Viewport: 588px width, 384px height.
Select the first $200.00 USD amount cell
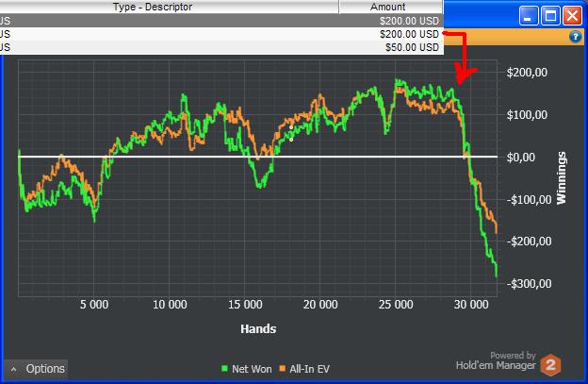[409, 21]
